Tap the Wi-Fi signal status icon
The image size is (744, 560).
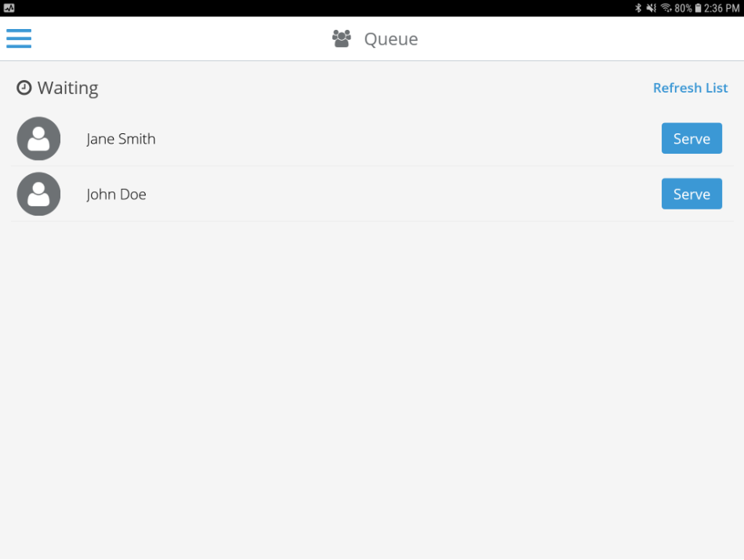tap(666, 8)
